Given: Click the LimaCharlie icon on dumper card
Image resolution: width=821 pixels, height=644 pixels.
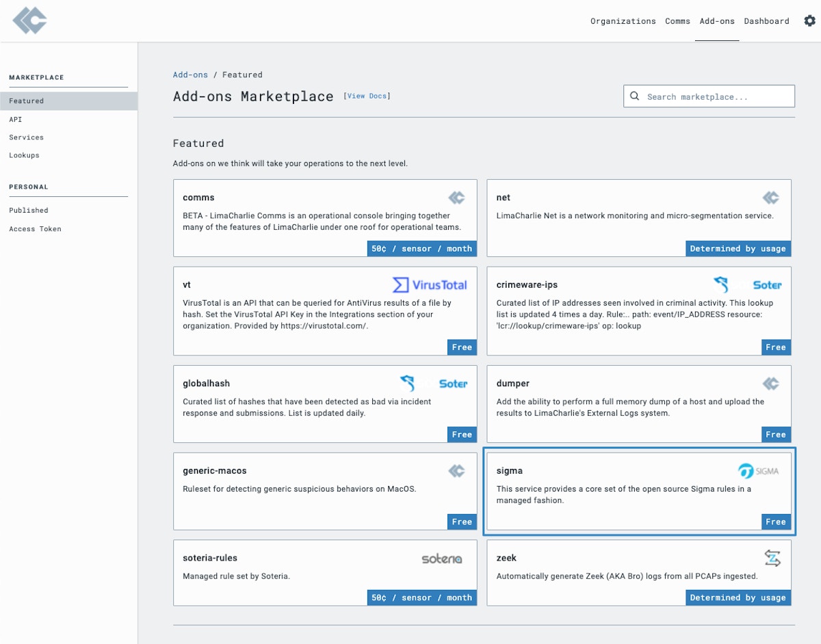Looking at the screenshot, I should [x=771, y=384].
